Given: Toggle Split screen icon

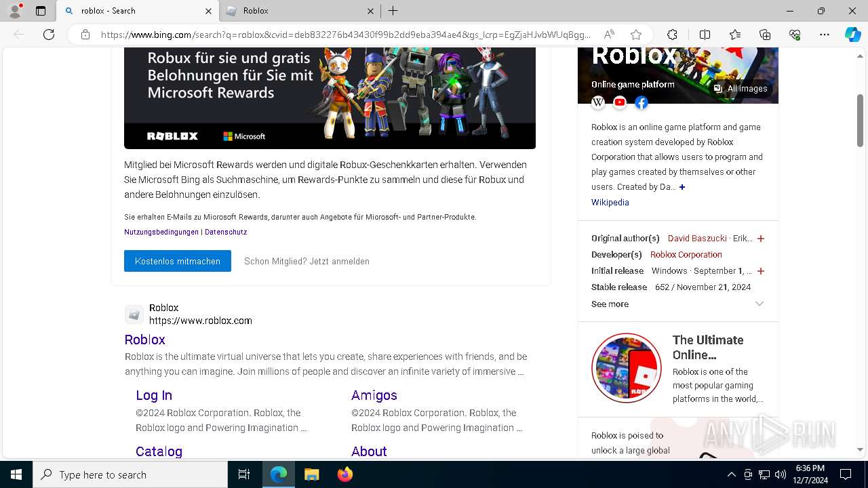Looking at the screenshot, I should click(x=705, y=35).
